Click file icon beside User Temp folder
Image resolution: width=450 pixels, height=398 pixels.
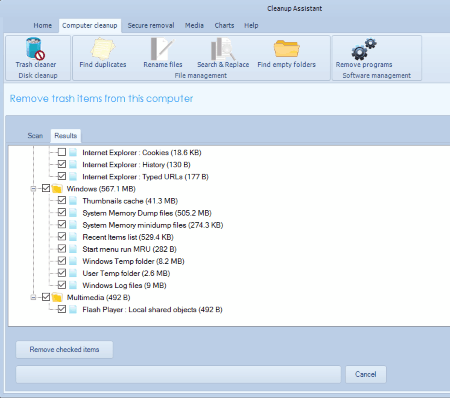pyautogui.click(x=73, y=273)
